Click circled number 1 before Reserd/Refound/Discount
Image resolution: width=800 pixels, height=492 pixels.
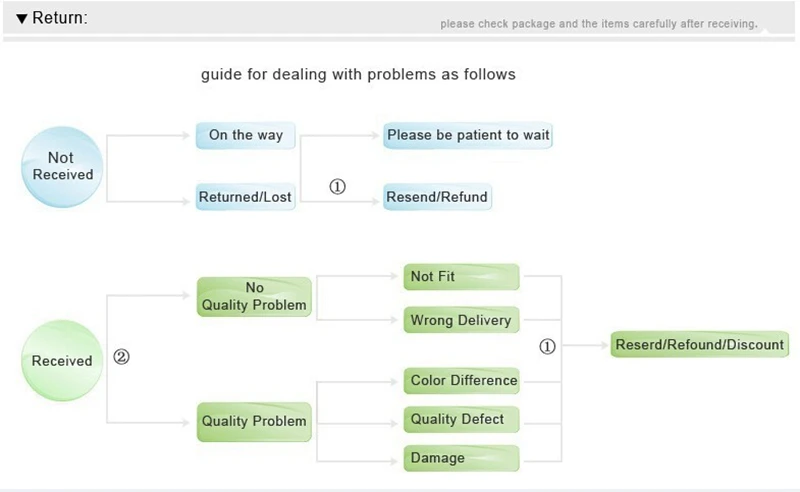point(547,347)
